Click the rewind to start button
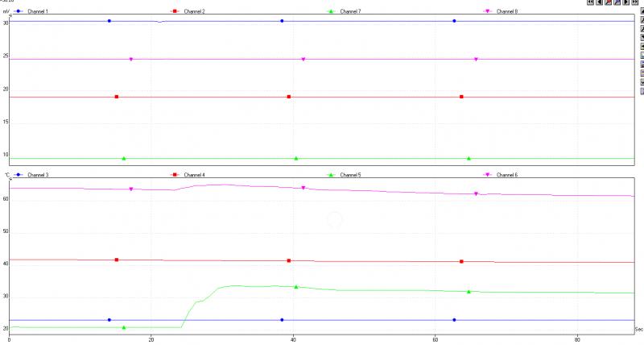Image resolution: width=644 pixels, height=345 pixels. tap(590, 3)
